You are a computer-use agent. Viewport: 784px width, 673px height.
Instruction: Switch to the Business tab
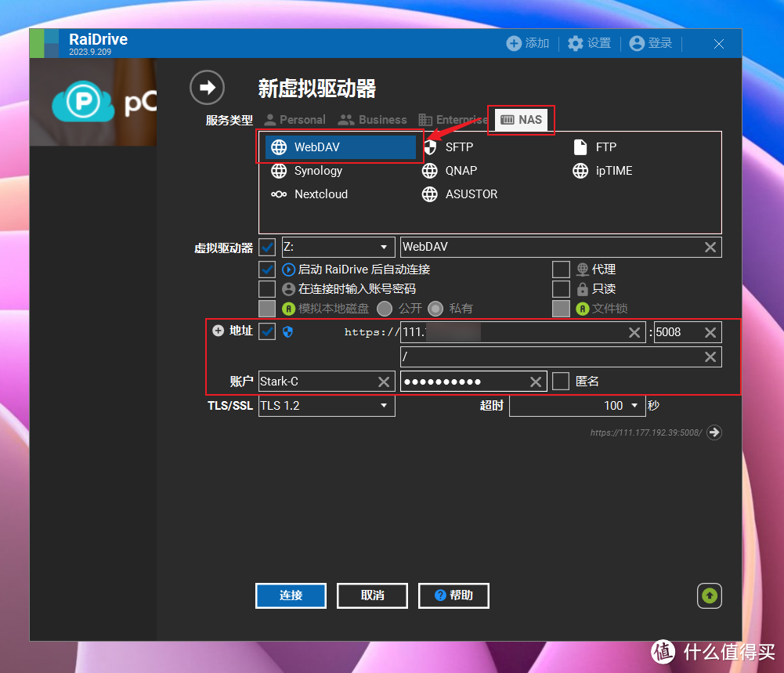point(372,120)
